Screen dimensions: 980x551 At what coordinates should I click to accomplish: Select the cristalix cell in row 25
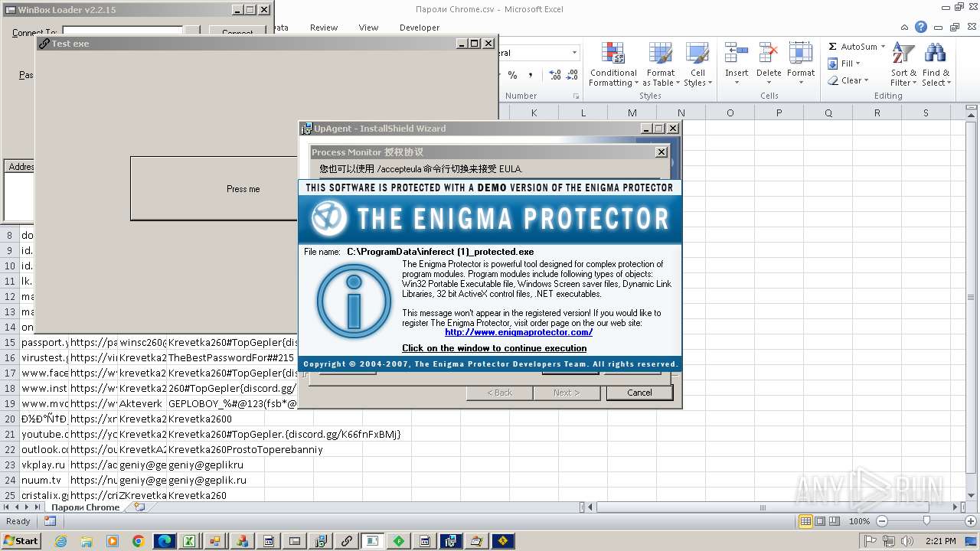click(x=44, y=495)
